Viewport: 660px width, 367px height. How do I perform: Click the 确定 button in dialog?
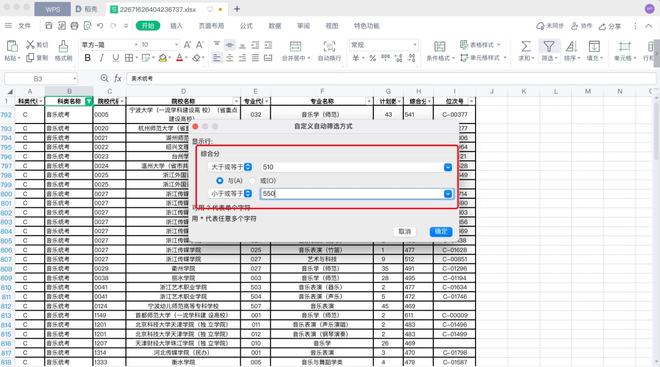[441, 231]
